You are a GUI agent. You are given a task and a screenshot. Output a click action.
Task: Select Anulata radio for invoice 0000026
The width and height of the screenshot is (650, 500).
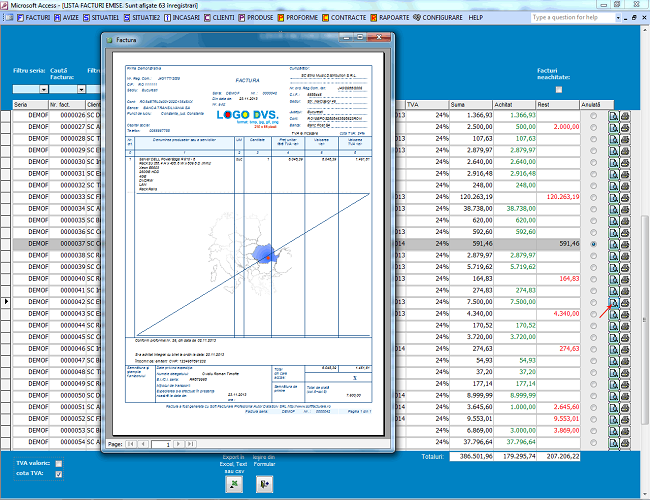(594, 116)
